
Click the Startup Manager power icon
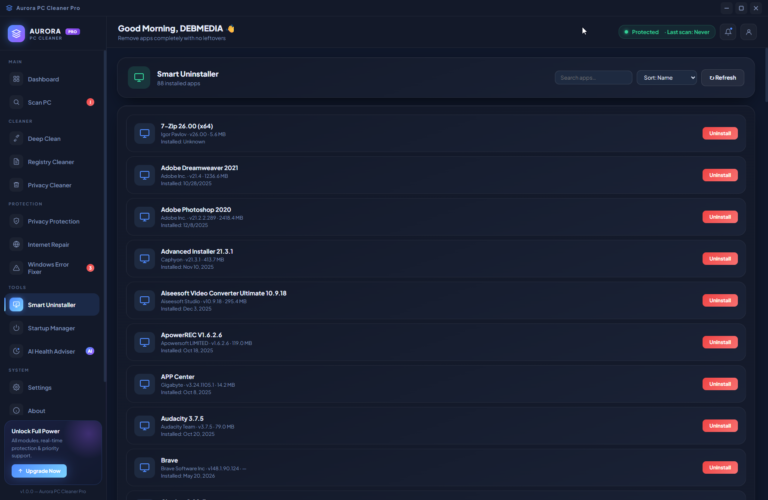click(16, 328)
